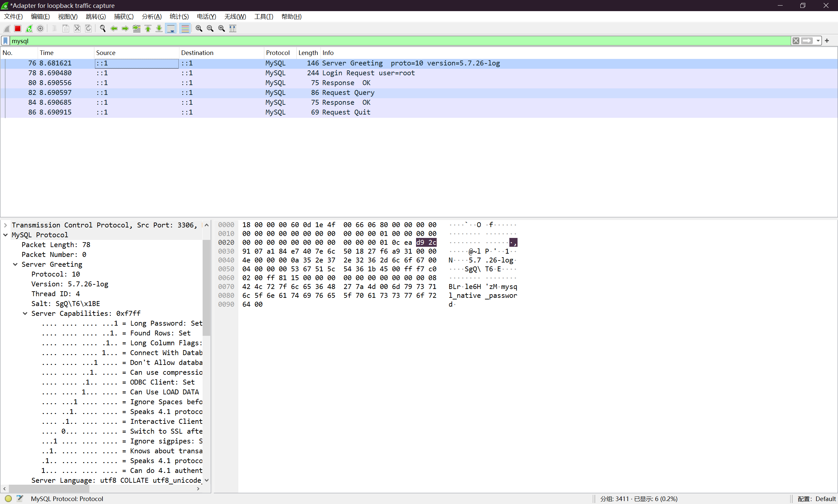Sort by Protocol column header
The width and height of the screenshot is (838, 504).
280,53
